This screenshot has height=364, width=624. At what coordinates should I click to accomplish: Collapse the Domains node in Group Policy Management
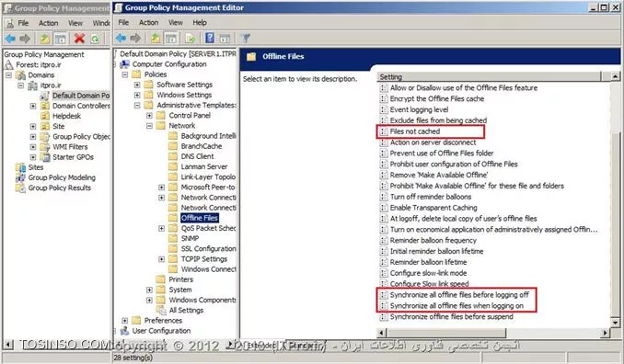9,75
